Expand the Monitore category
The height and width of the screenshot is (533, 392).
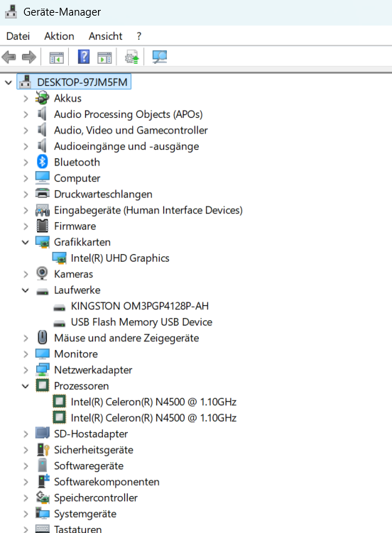pos(26,354)
